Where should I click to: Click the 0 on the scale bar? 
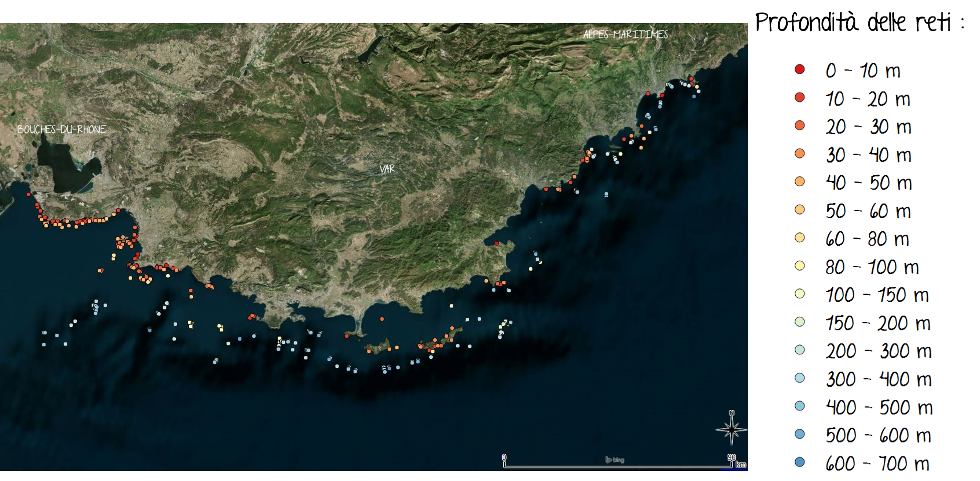(x=504, y=457)
